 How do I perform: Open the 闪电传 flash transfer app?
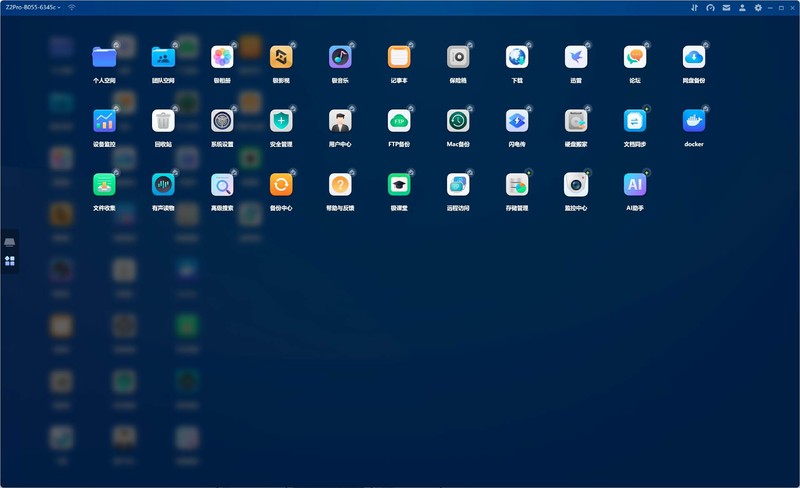click(517, 121)
